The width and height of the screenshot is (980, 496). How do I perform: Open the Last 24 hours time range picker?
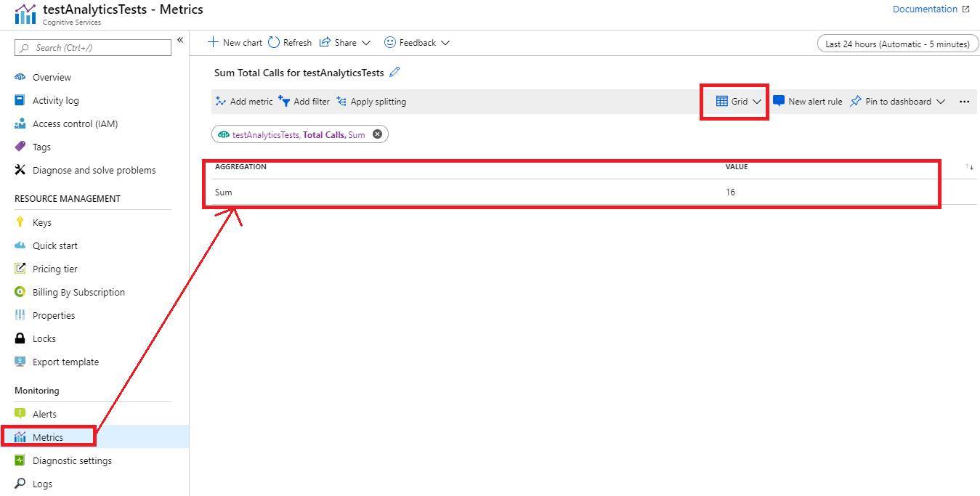pos(897,44)
